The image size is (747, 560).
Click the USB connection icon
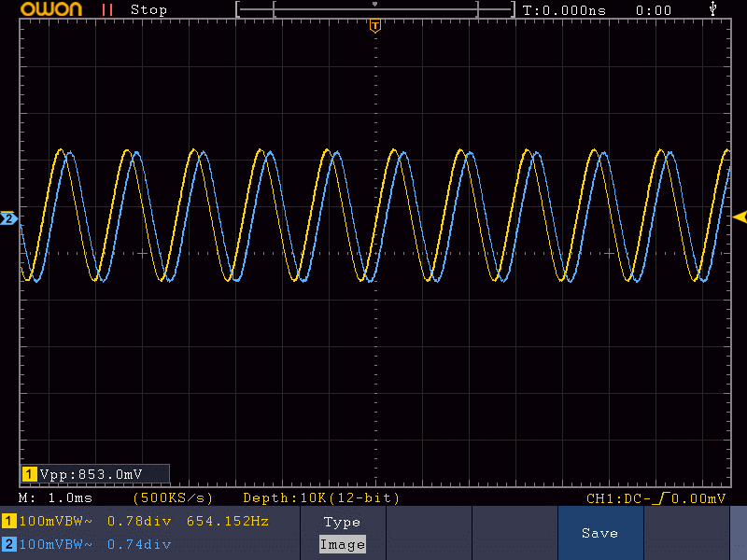[714, 9]
